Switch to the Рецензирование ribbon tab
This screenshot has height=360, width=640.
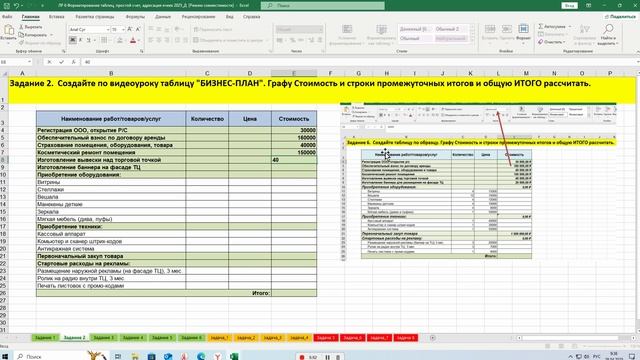click(198, 17)
